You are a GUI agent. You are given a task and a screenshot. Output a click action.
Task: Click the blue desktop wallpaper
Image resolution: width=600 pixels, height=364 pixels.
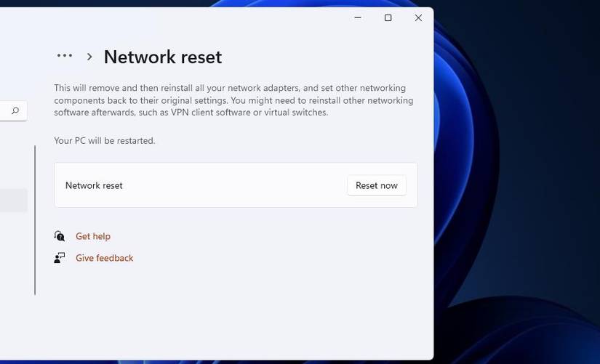click(x=516, y=182)
